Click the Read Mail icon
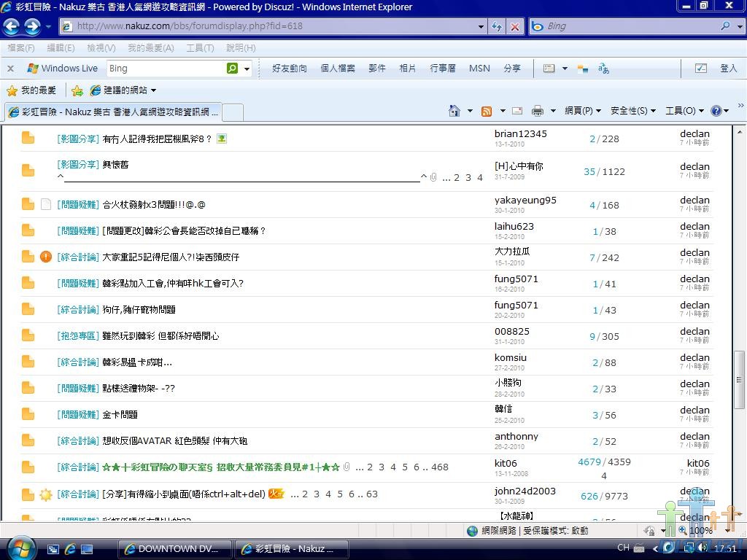The width and height of the screenshot is (747, 560). coord(517,111)
